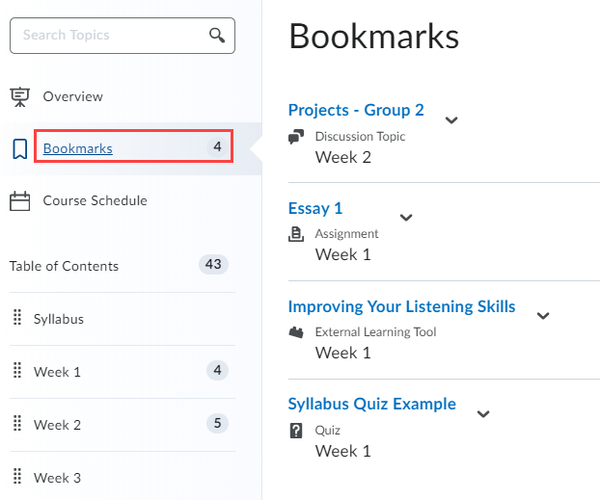600x500 pixels.
Task: Select the Syllabus module
Action: (59, 319)
